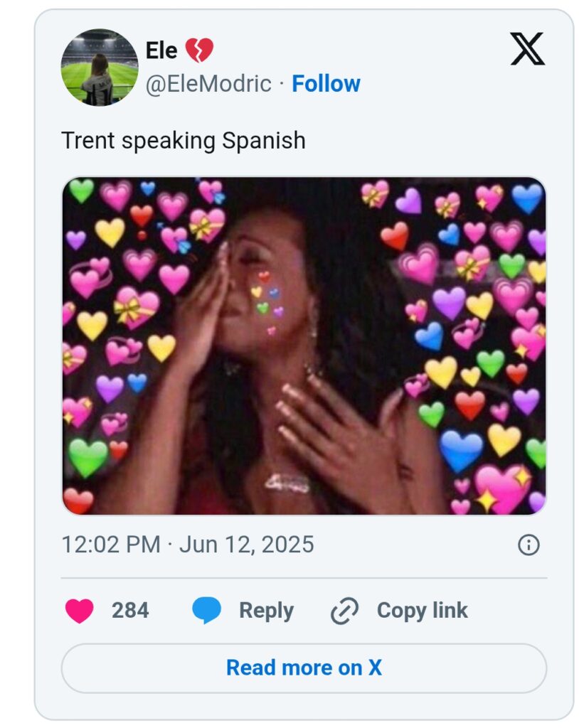Click the blue reply speech bubble icon
This screenshot has width=579, height=728.
click(206, 611)
